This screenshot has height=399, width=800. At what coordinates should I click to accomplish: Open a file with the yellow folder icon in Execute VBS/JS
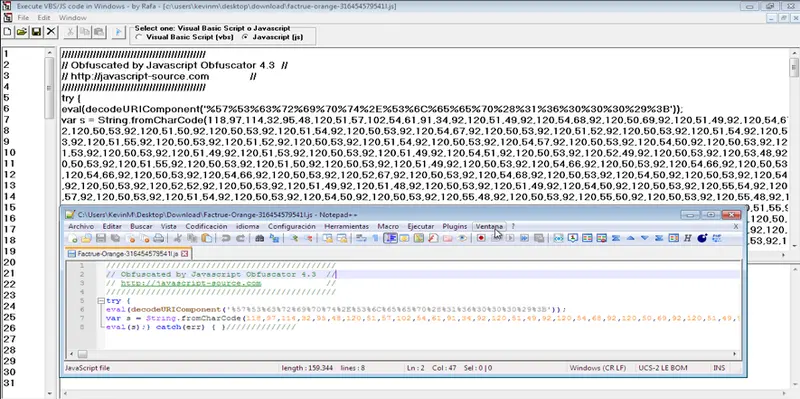click(21, 32)
